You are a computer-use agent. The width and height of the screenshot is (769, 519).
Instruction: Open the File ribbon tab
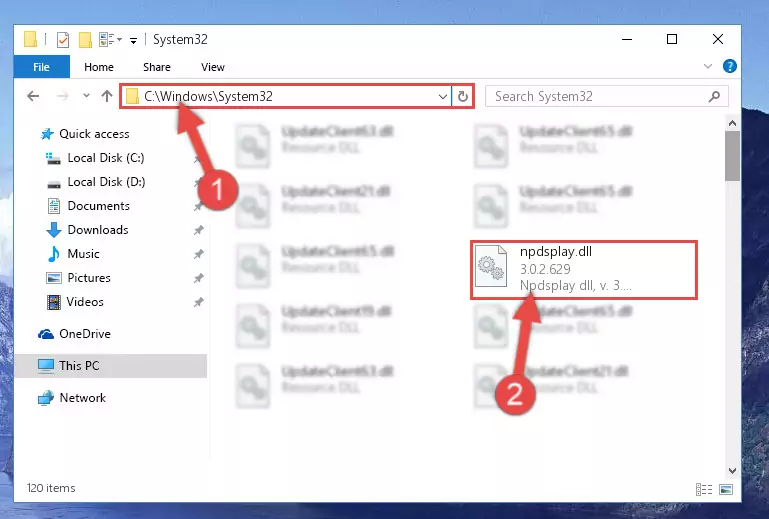(42, 67)
